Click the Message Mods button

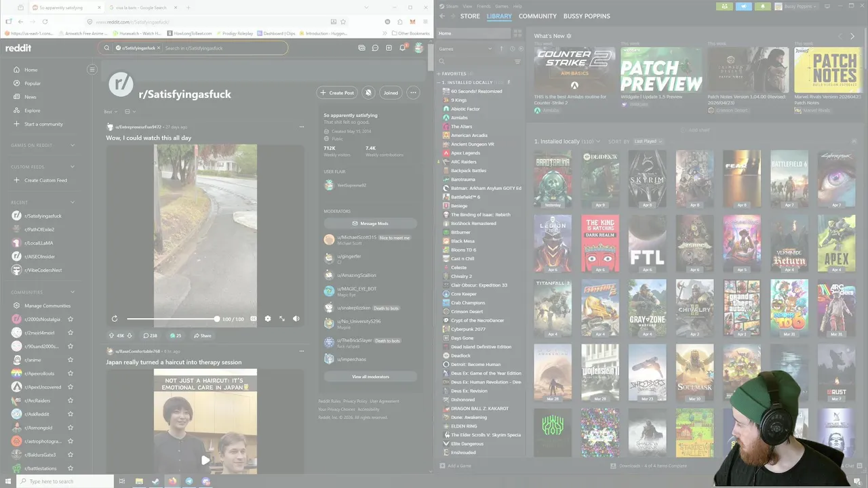pyautogui.click(x=370, y=223)
